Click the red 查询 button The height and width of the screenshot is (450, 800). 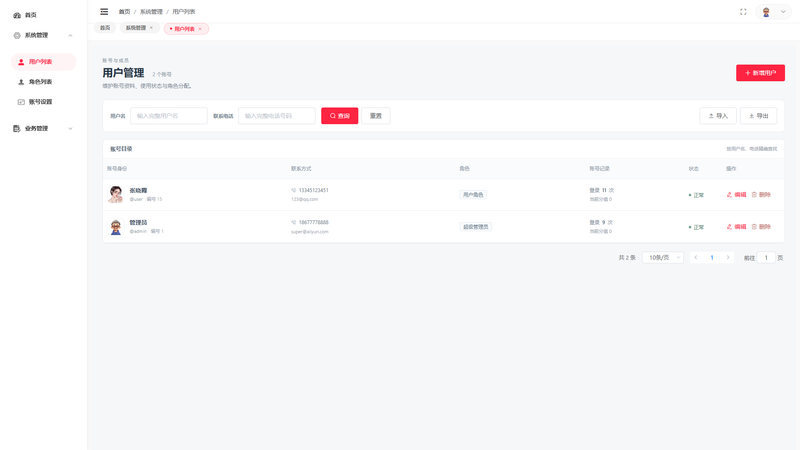point(339,116)
